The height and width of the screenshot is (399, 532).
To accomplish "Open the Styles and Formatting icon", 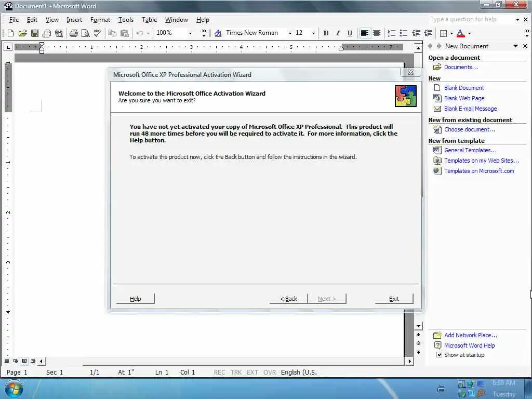I will pyautogui.click(x=218, y=33).
